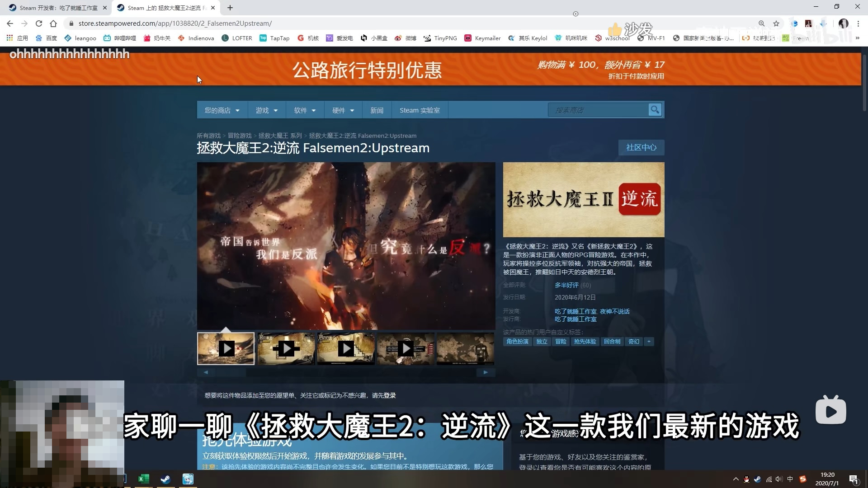Open developer link 夜神不说话

pos(614,311)
